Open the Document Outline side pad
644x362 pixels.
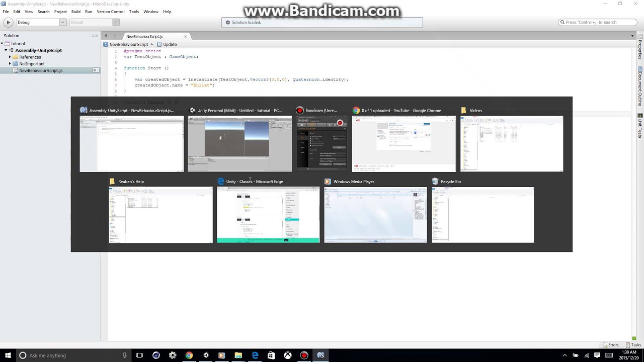click(x=640, y=86)
